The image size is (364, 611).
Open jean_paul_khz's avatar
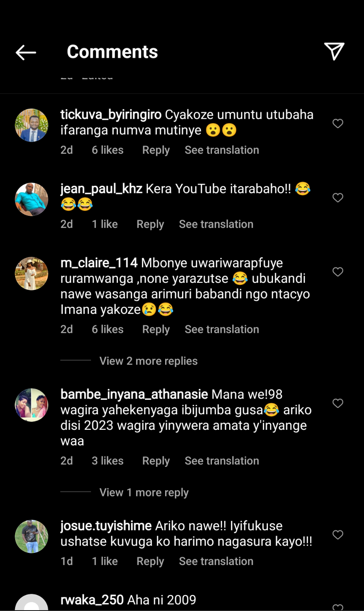click(x=32, y=199)
